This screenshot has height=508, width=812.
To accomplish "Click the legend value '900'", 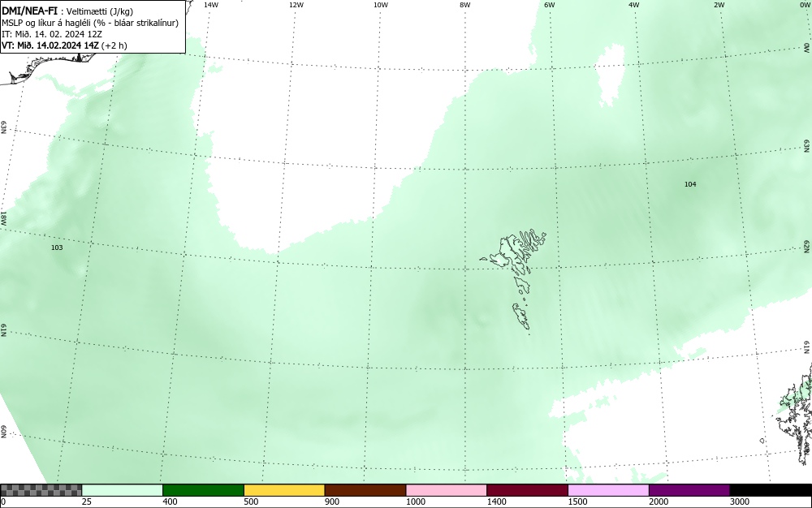I will 332,502.
